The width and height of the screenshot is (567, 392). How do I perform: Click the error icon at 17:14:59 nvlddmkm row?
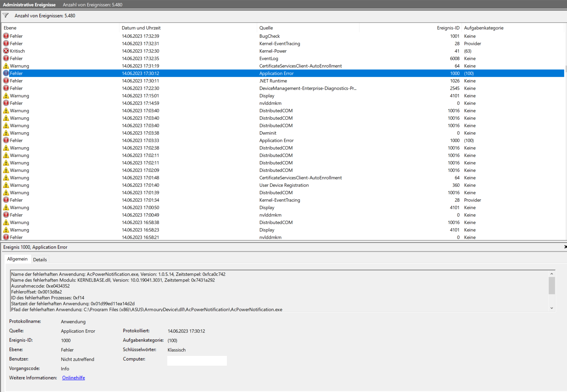pyautogui.click(x=6, y=103)
